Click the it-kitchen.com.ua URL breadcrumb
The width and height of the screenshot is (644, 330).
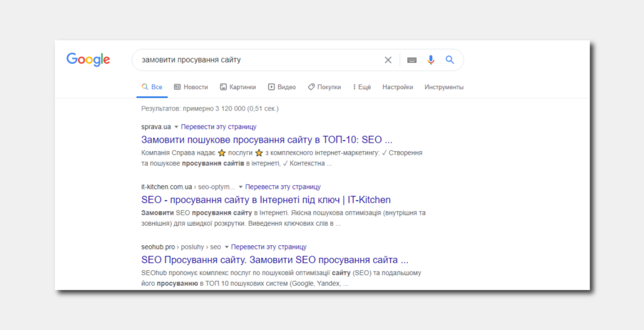click(188, 187)
